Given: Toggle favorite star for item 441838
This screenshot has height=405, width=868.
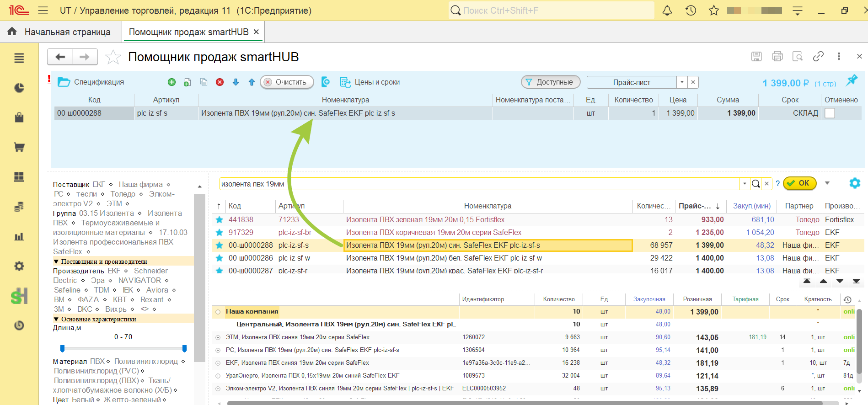Looking at the screenshot, I should coord(220,220).
